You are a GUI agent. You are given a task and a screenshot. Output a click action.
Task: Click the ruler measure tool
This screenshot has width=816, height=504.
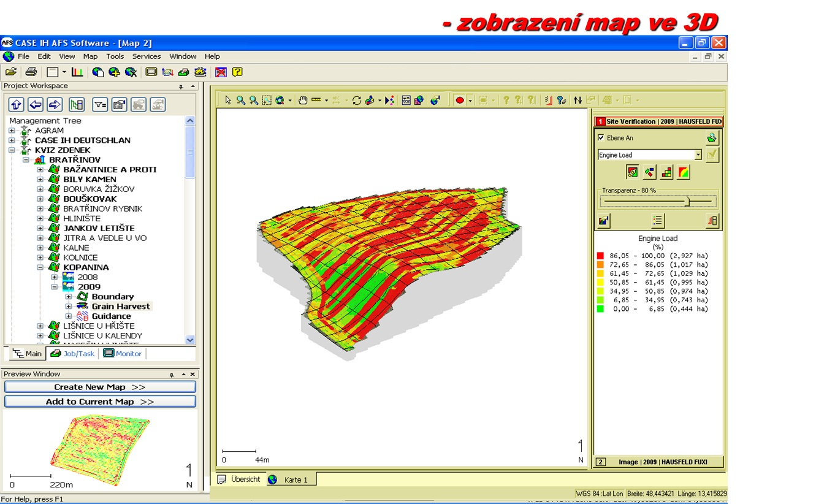point(316,100)
